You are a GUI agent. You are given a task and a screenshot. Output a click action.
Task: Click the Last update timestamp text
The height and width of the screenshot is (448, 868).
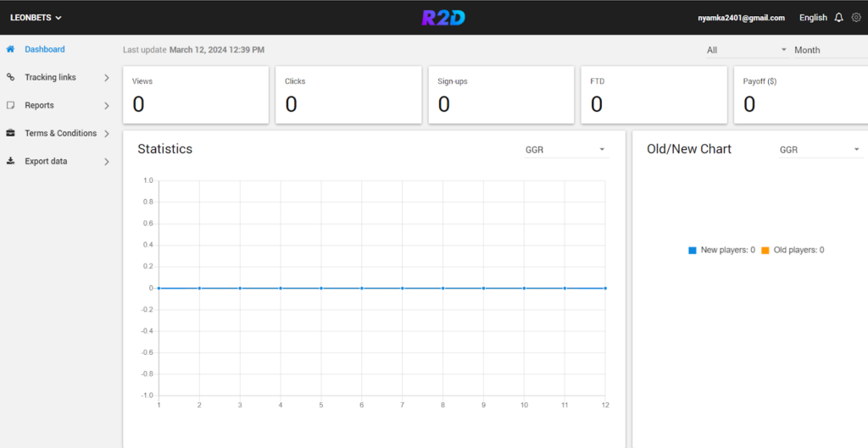(x=194, y=50)
